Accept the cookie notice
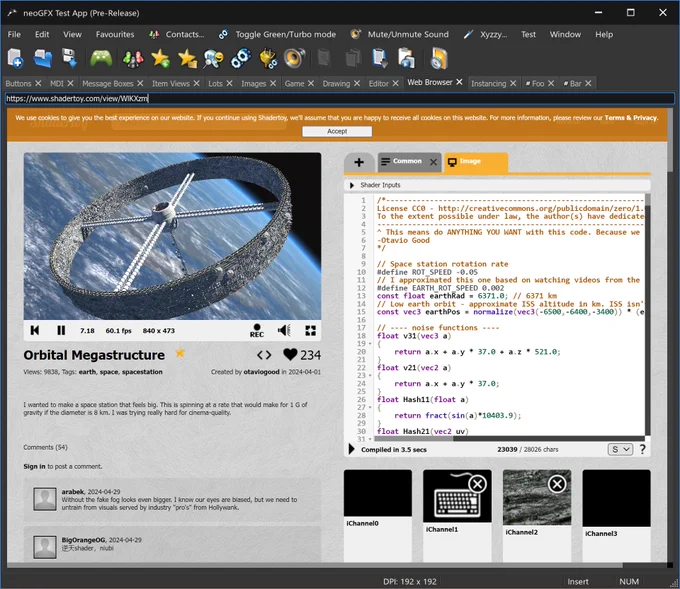Viewport: 680px width, 589px height. [337, 131]
